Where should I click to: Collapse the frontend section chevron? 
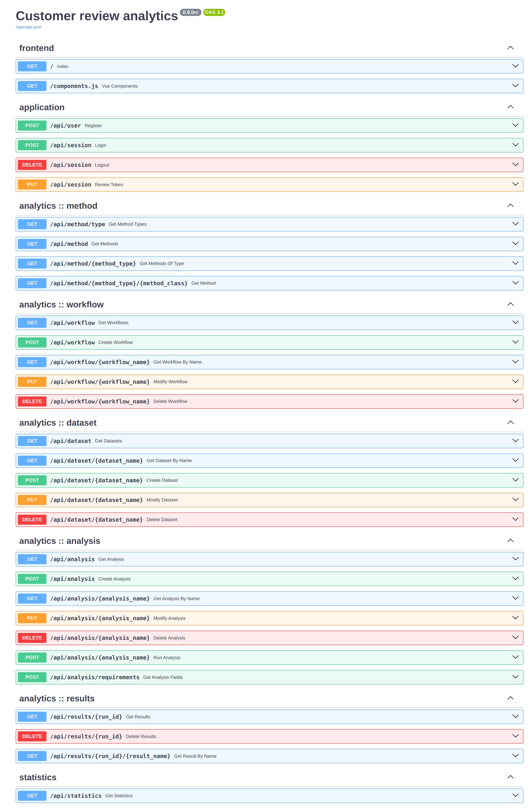click(x=510, y=48)
